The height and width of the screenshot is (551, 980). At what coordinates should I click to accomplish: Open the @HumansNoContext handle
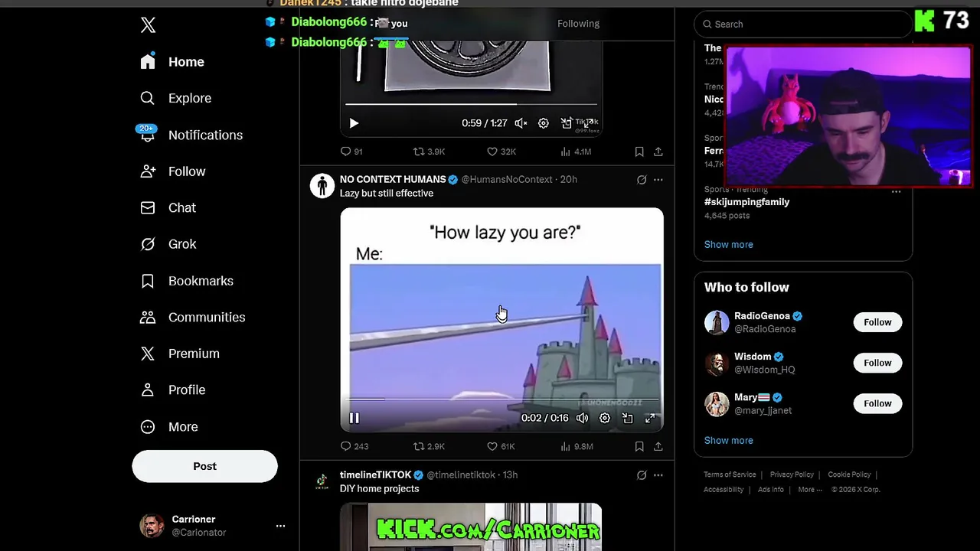point(507,179)
